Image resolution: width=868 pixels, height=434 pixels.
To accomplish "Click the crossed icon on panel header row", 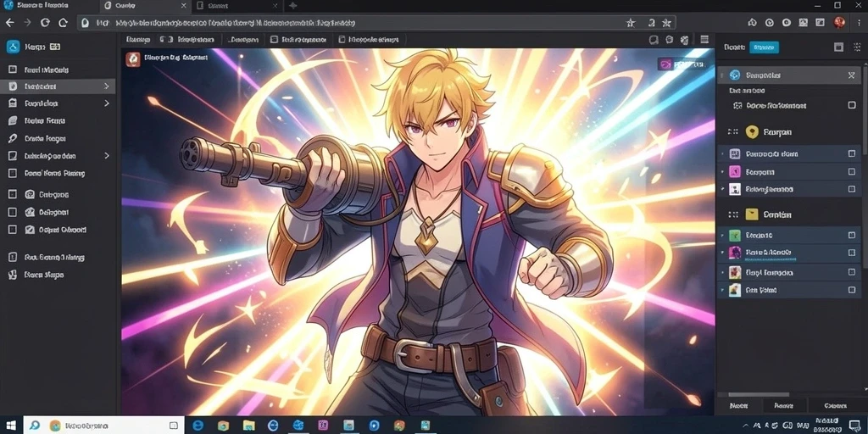I will click(851, 75).
